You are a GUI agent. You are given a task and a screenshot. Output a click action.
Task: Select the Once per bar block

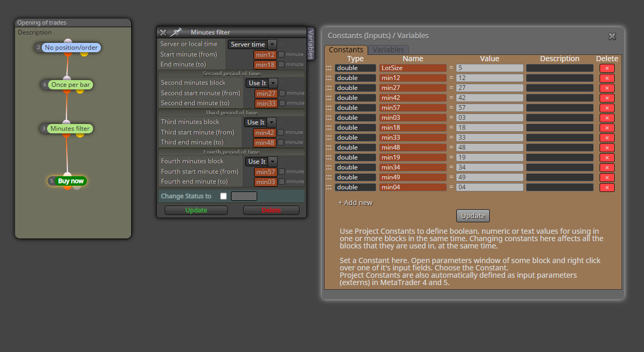point(71,84)
